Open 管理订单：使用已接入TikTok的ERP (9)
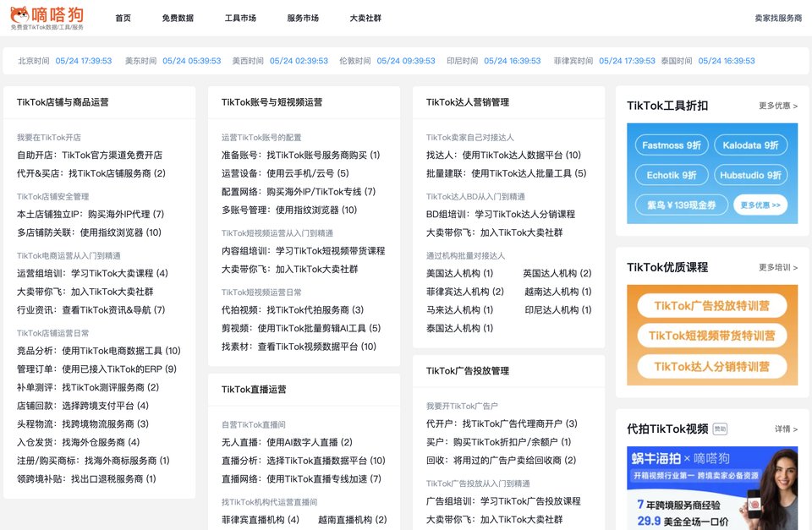812x530 pixels. [96, 369]
